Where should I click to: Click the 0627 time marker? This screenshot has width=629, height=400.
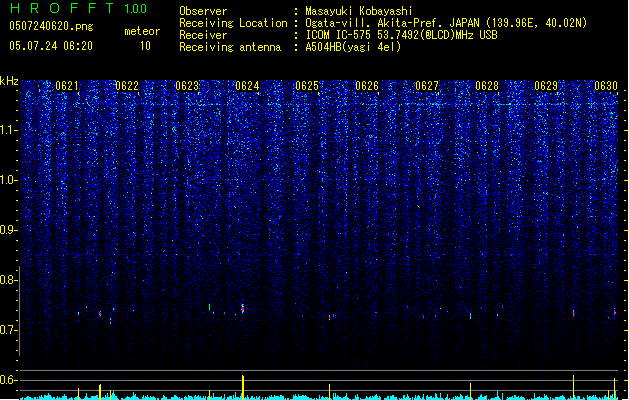[x=427, y=86]
